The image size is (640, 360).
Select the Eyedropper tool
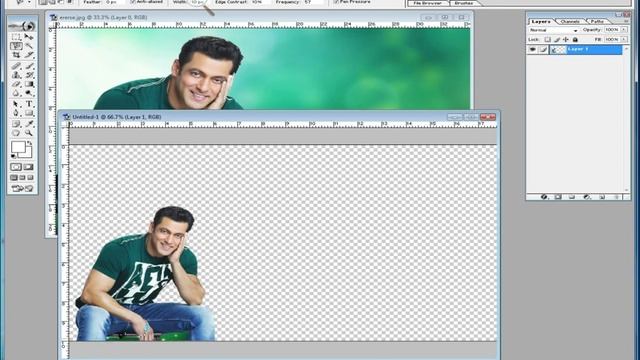pyautogui.click(x=29, y=124)
